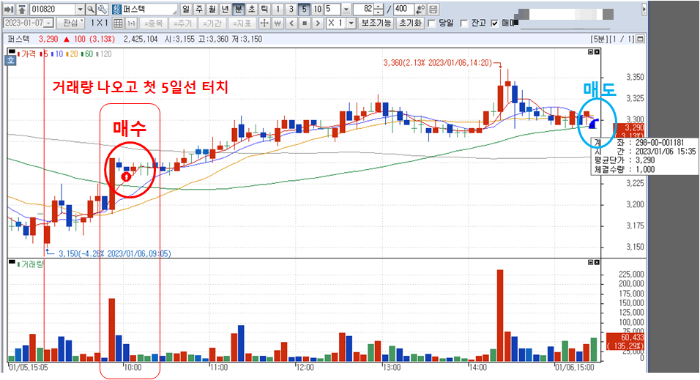Image resolution: width=700 pixels, height=380 pixels.
Task: Click the 호 icon at chart top-left
Action: 11,60
